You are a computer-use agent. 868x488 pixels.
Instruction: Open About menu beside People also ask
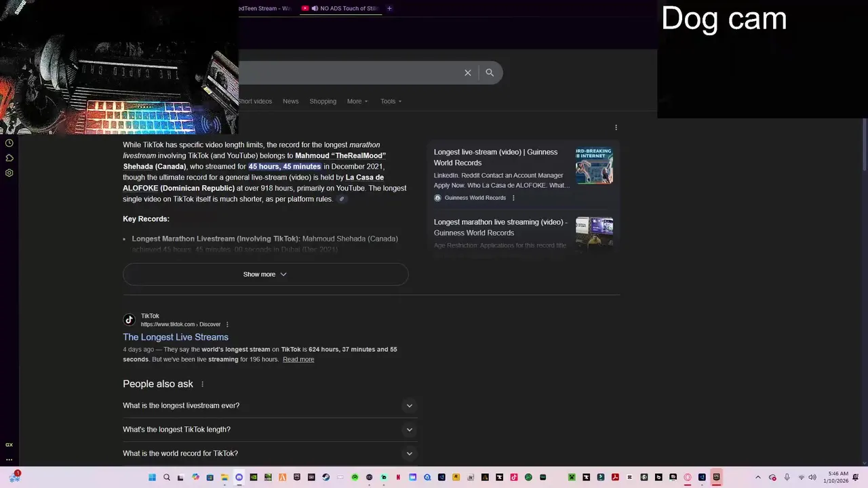click(202, 384)
